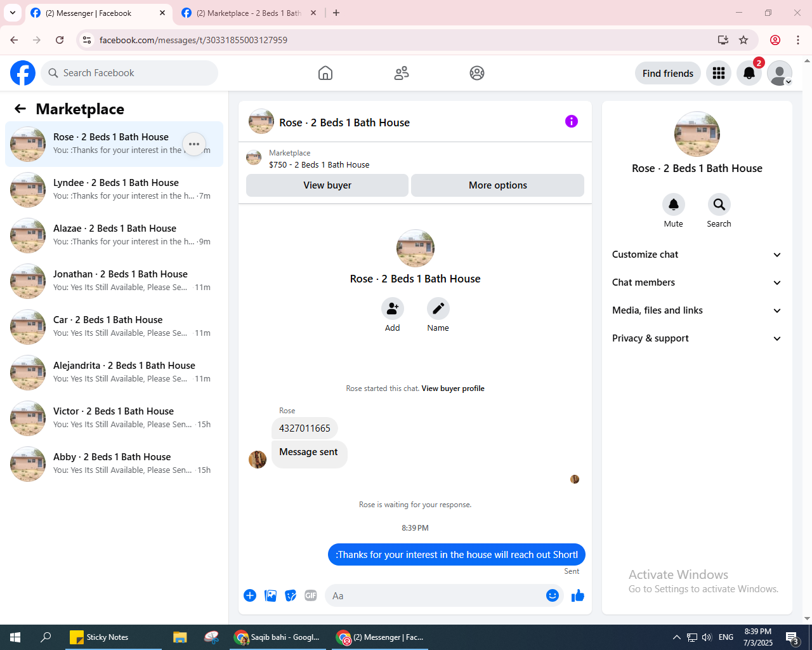This screenshot has width=812, height=650.
Task: Open the Windows taskbar search icon
Action: pos(46,637)
